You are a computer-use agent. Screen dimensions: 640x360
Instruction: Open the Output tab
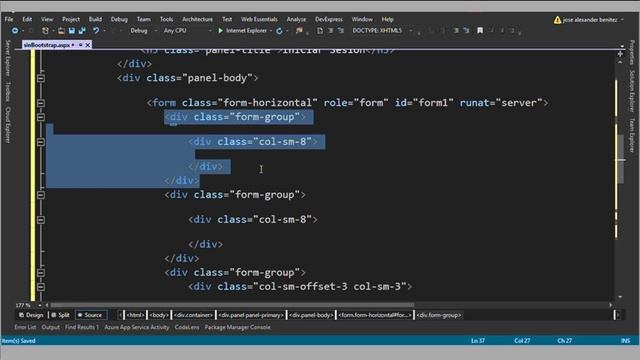(x=51, y=327)
